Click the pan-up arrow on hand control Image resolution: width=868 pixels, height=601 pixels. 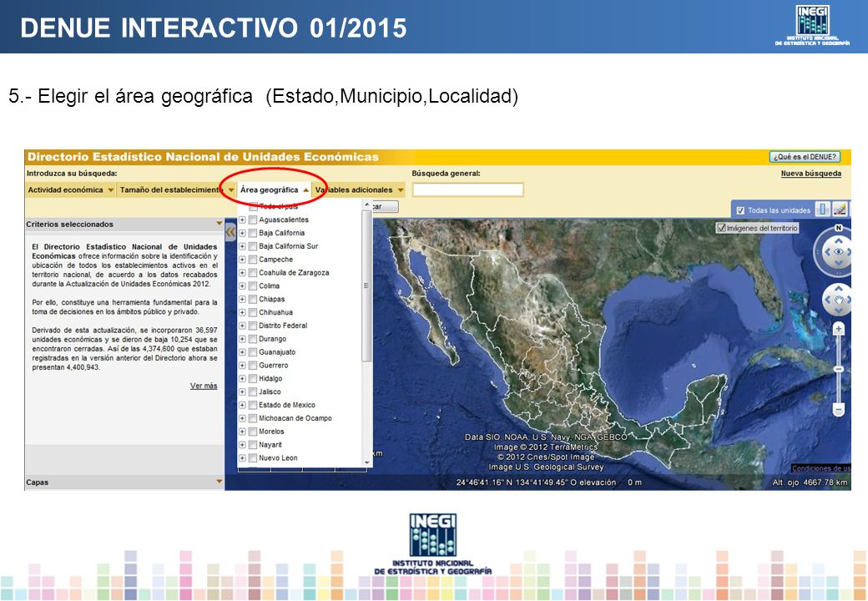click(839, 288)
